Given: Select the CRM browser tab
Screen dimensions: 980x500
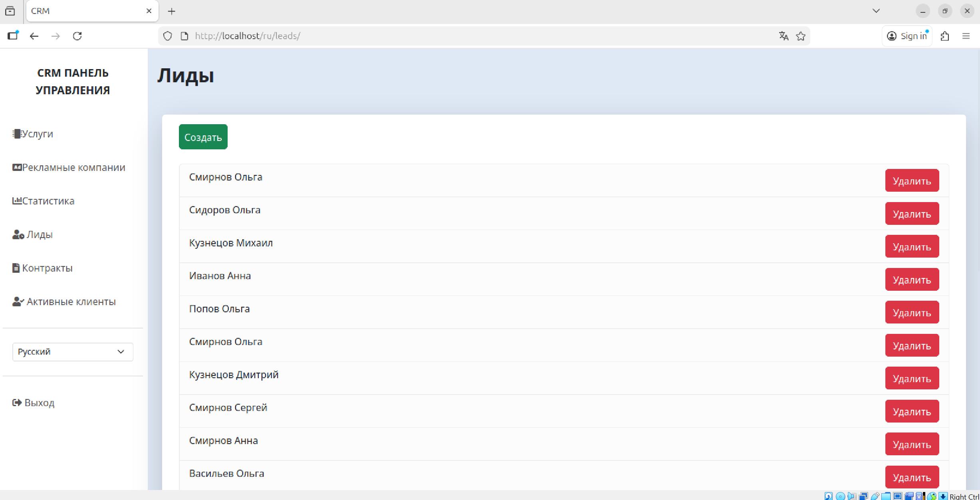Looking at the screenshot, I should [92, 11].
